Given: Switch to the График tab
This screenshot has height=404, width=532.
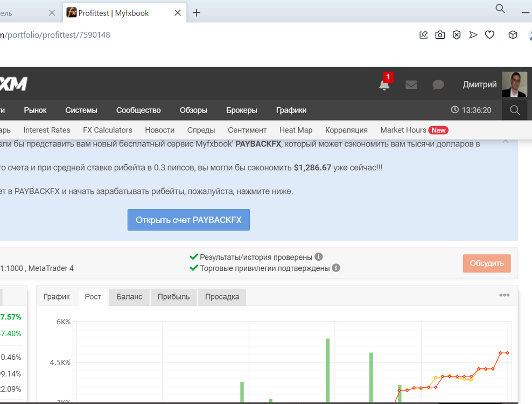Looking at the screenshot, I should click(x=57, y=297).
